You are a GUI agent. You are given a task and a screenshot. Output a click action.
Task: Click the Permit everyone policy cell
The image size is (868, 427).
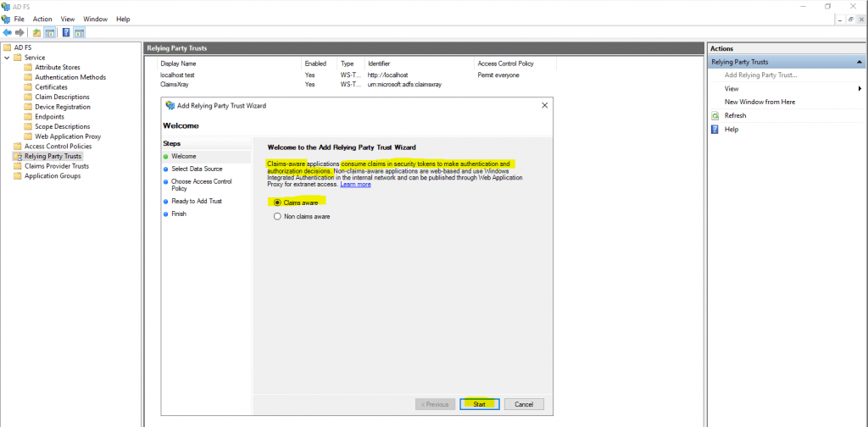pyautogui.click(x=498, y=75)
